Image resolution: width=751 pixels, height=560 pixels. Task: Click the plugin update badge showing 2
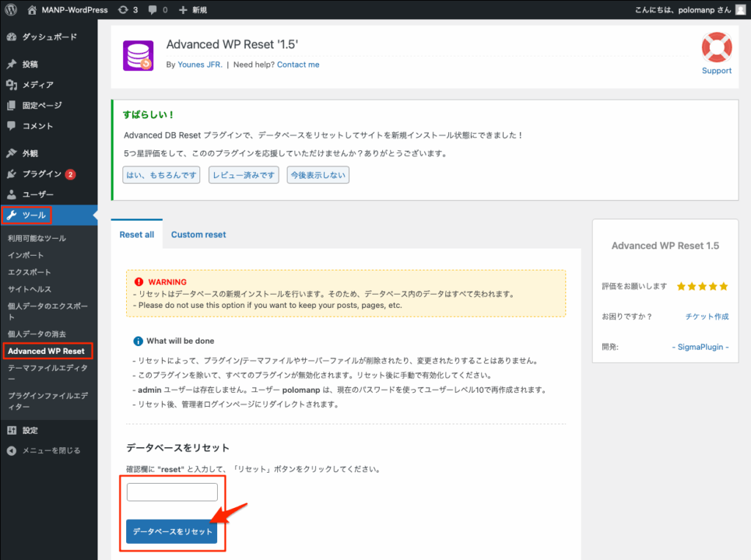point(70,174)
